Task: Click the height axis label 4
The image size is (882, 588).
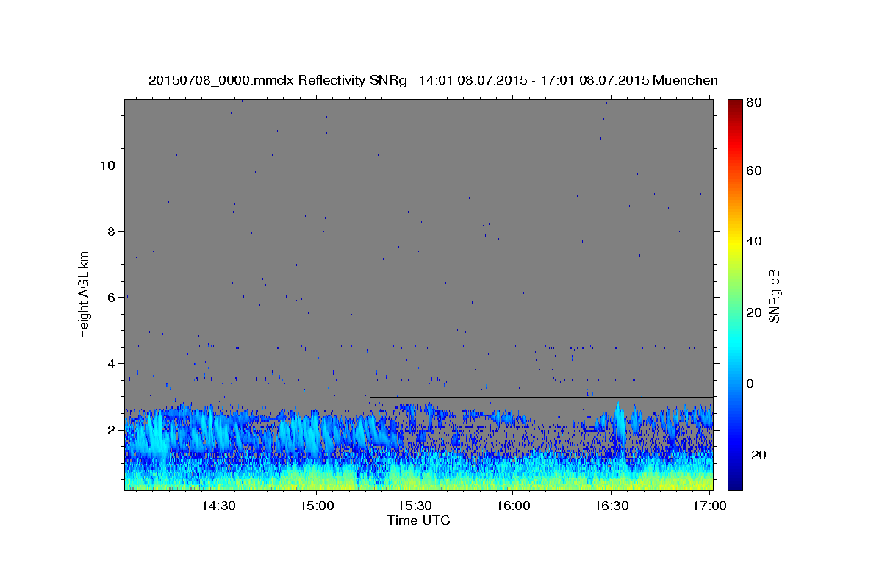Action: coord(112,363)
